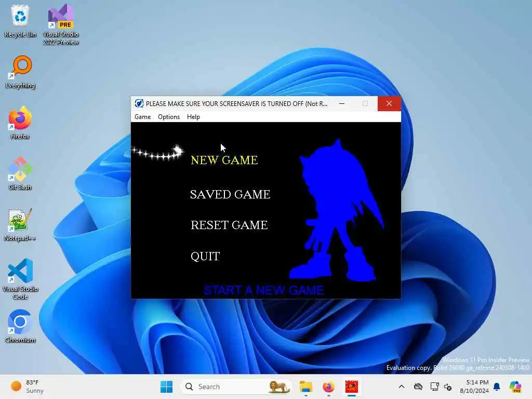Image resolution: width=532 pixels, height=399 pixels.
Task: Open the Options menu
Action: coord(169,117)
